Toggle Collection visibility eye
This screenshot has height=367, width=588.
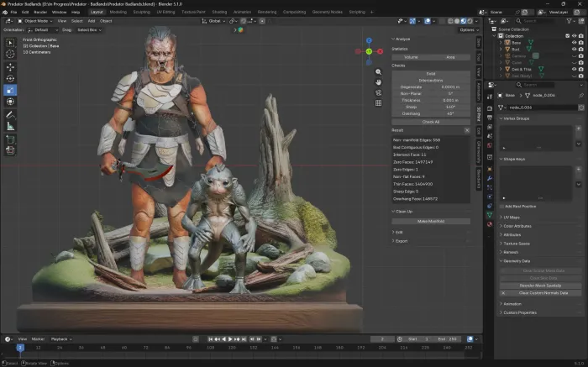[574, 36]
